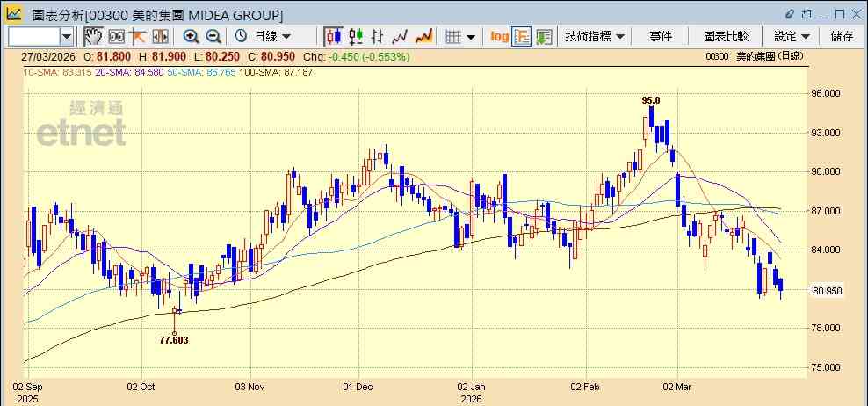Click the 95.0 high price marker
Viewport: 868px width, 406px height.
coord(651,101)
